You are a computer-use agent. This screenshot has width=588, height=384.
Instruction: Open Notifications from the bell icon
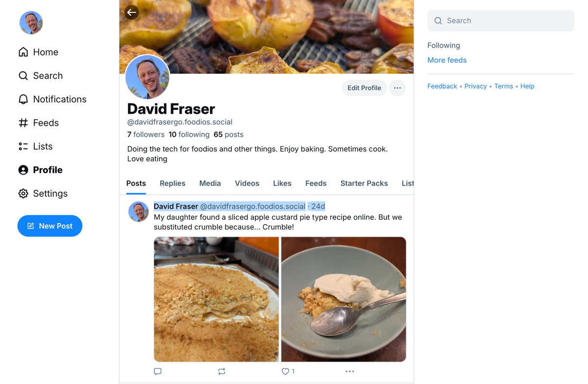(x=24, y=99)
